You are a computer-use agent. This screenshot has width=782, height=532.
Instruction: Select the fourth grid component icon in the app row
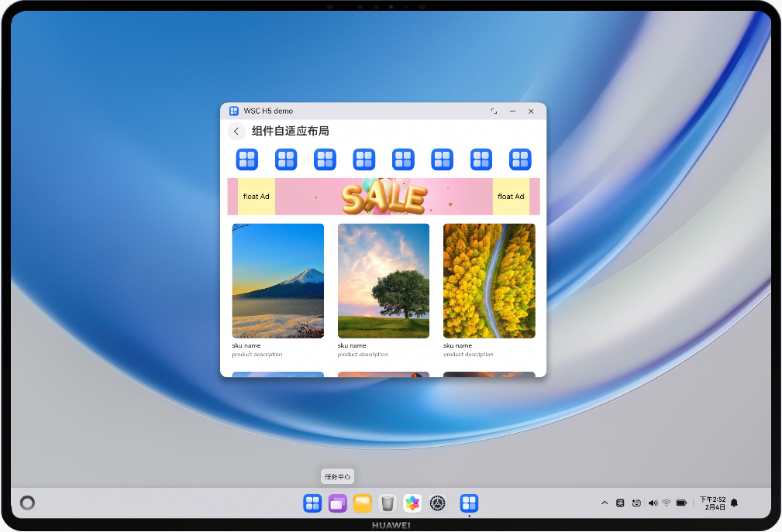[x=363, y=159]
